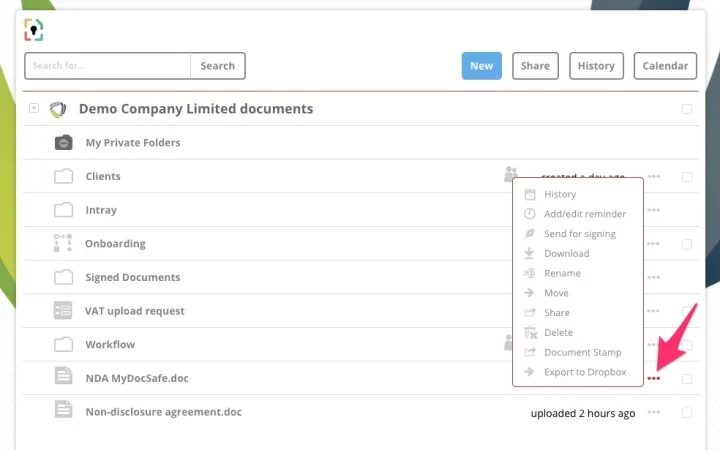Open three-dots menu for Non-disclosure agreement.doc

pyautogui.click(x=654, y=412)
